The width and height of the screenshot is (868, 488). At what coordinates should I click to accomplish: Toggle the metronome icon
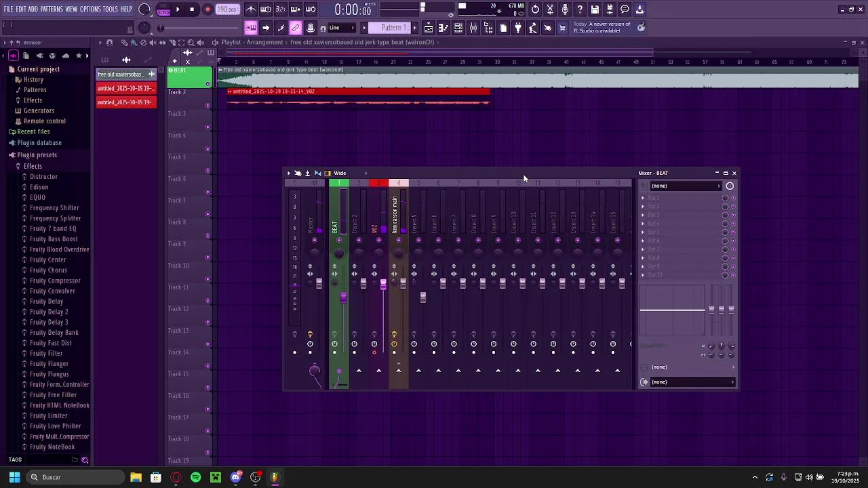point(251,9)
